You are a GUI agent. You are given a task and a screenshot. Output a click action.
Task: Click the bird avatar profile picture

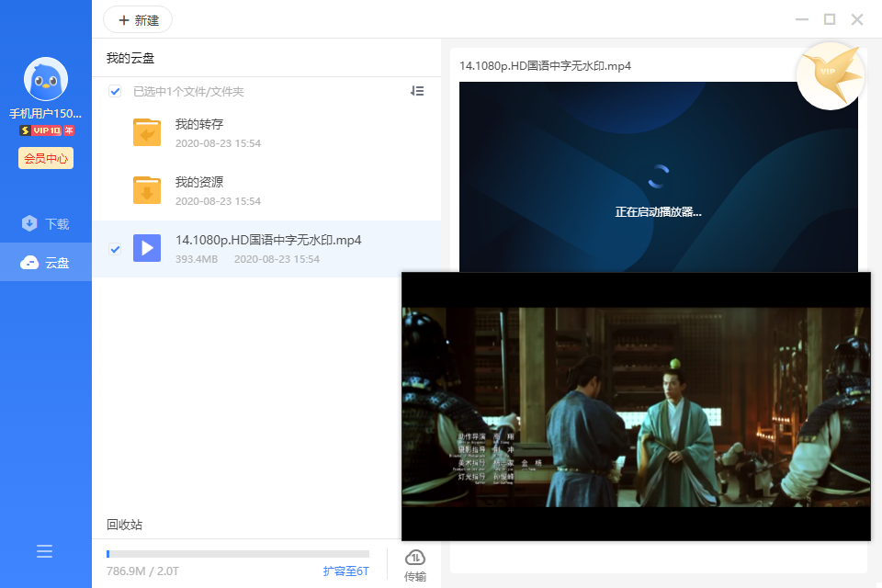(x=46, y=79)
